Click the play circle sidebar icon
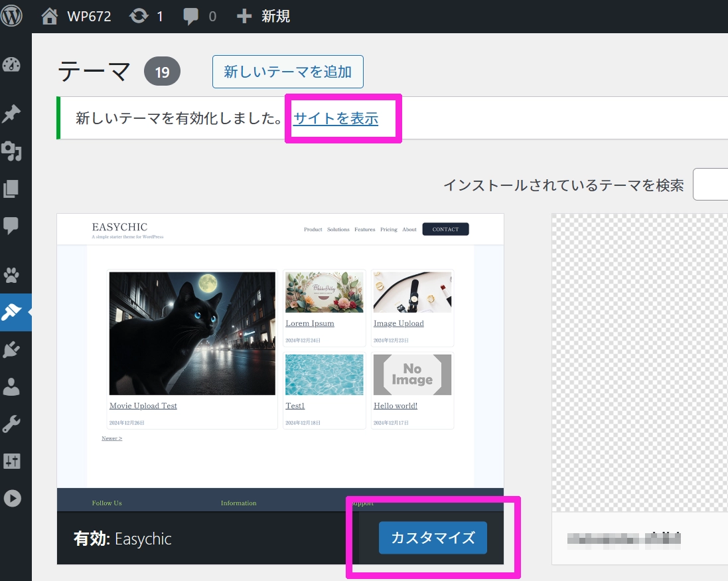The image size is (728, 581). click(x=12, y=498)
